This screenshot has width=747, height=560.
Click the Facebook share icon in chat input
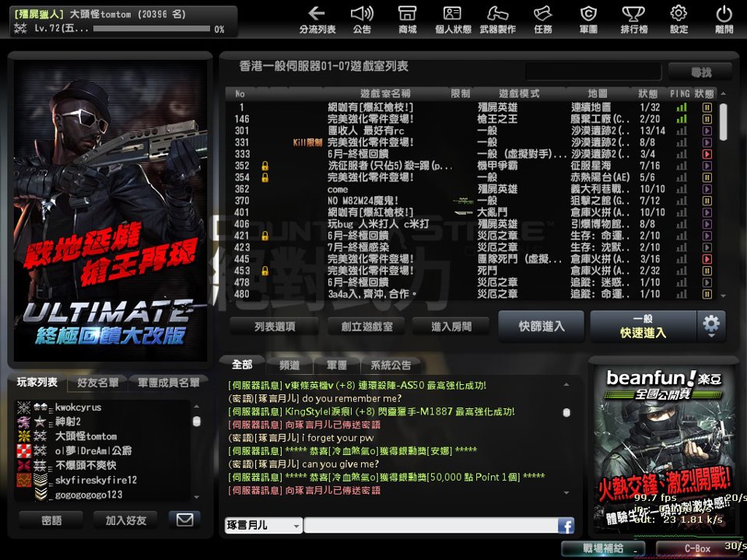(x=566, y=526)
